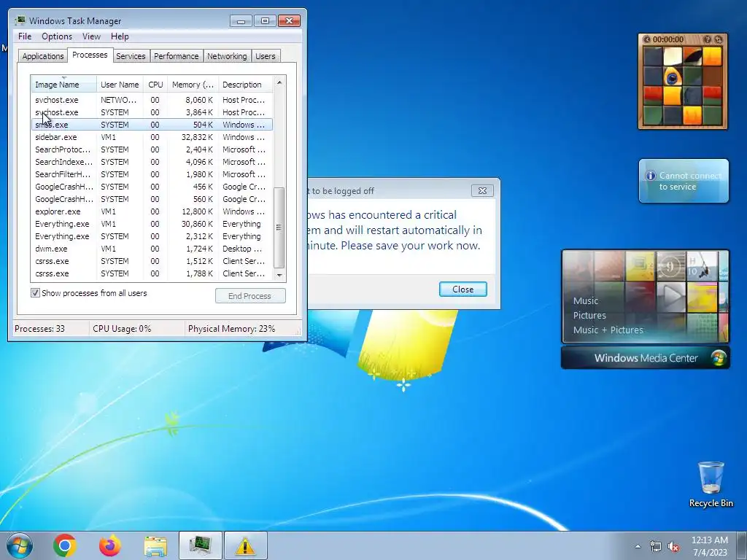Dismiss the logged off dialog with its X
Image resolution: width=747 pixels, height=560 pixels.
click(482, 190)
